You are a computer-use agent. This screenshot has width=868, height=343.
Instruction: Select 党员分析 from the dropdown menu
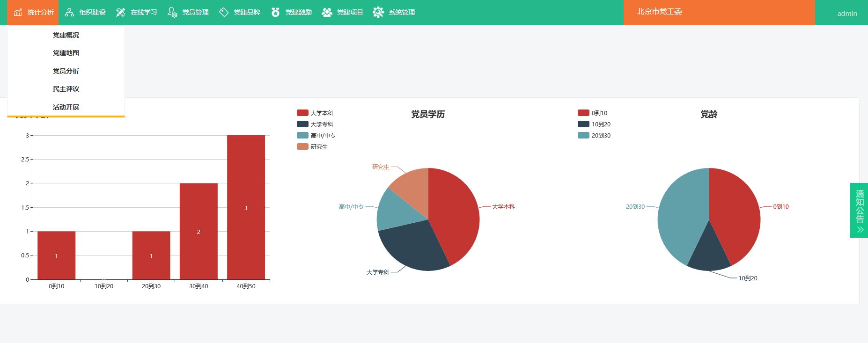[66, 71]
